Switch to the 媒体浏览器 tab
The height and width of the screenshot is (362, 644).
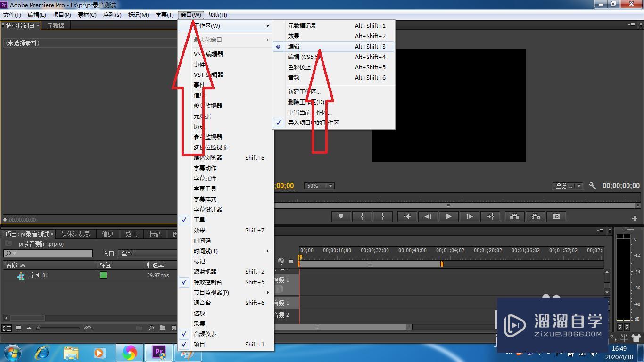[x=75, y=234]
